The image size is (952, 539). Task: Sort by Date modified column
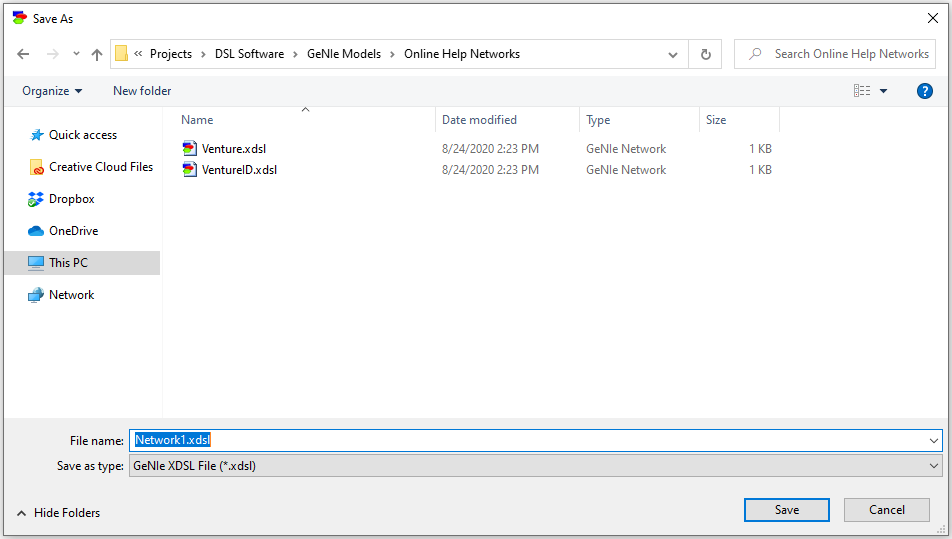click(x=508, y=120)
